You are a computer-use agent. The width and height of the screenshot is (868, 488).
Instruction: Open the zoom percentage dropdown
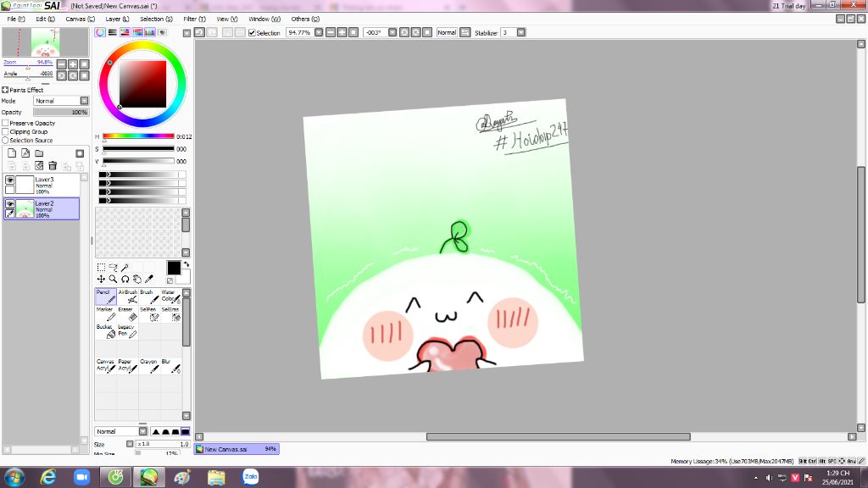(319, 33)
